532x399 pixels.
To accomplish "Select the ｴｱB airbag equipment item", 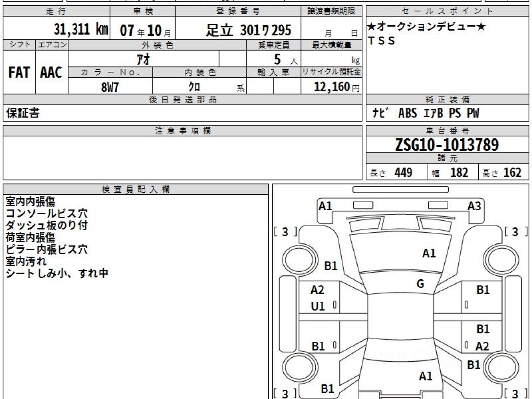I will coord(433,113).
